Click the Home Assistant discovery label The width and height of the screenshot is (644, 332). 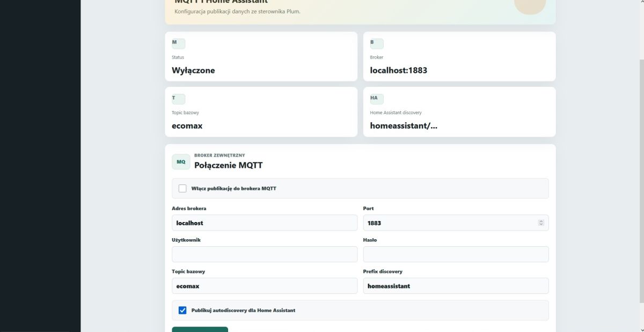396,113
